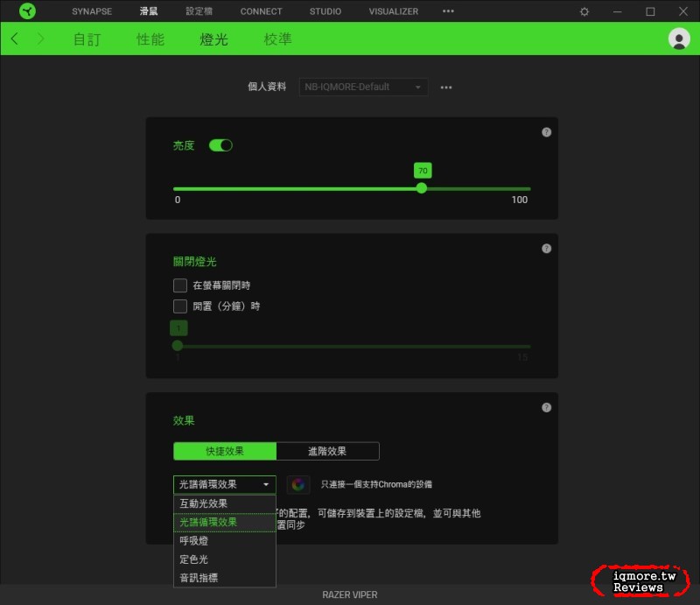Open the VISUALIZER module tab
Screen dimensions: 700x605
[393, 11]
